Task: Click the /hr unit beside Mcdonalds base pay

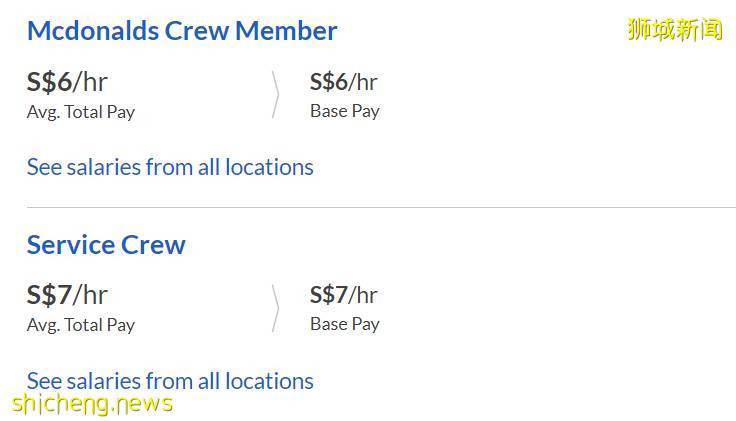Action: (363, 82)
